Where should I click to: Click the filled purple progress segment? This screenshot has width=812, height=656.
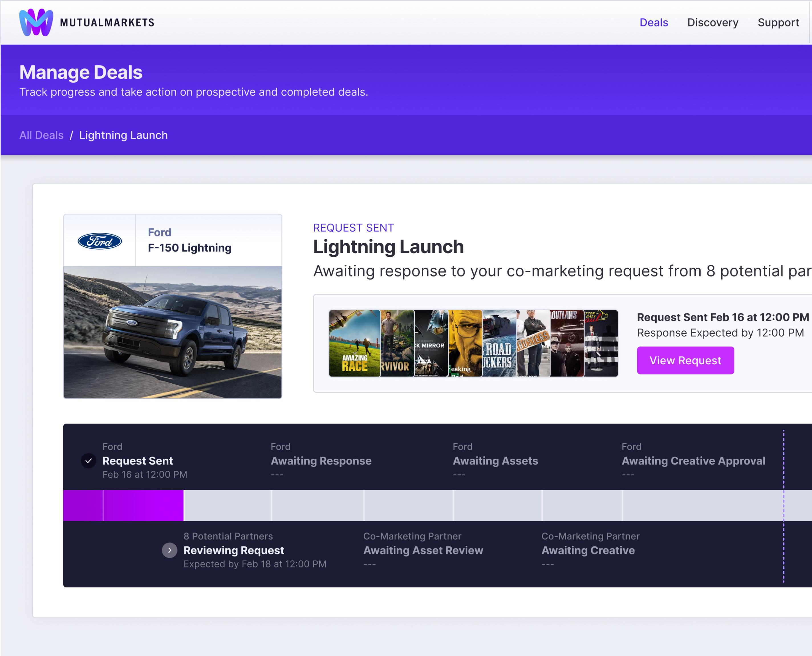coord(123,506)
